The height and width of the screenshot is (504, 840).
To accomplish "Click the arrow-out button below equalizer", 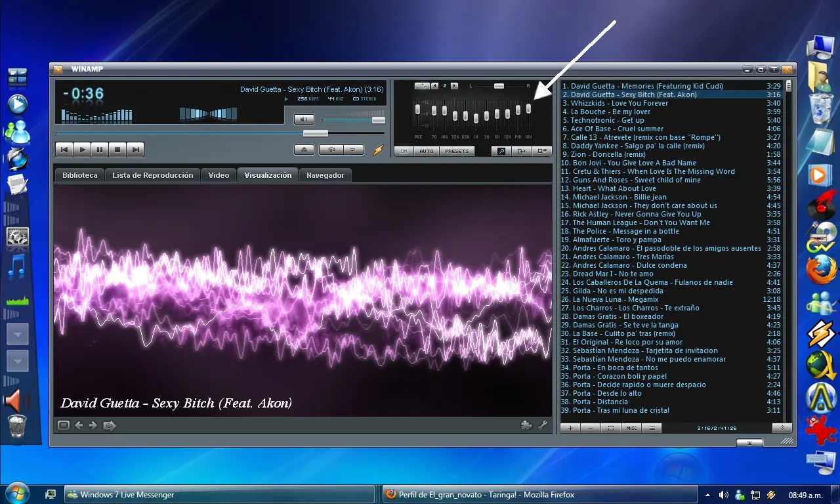I will click(x=522, y=151).
